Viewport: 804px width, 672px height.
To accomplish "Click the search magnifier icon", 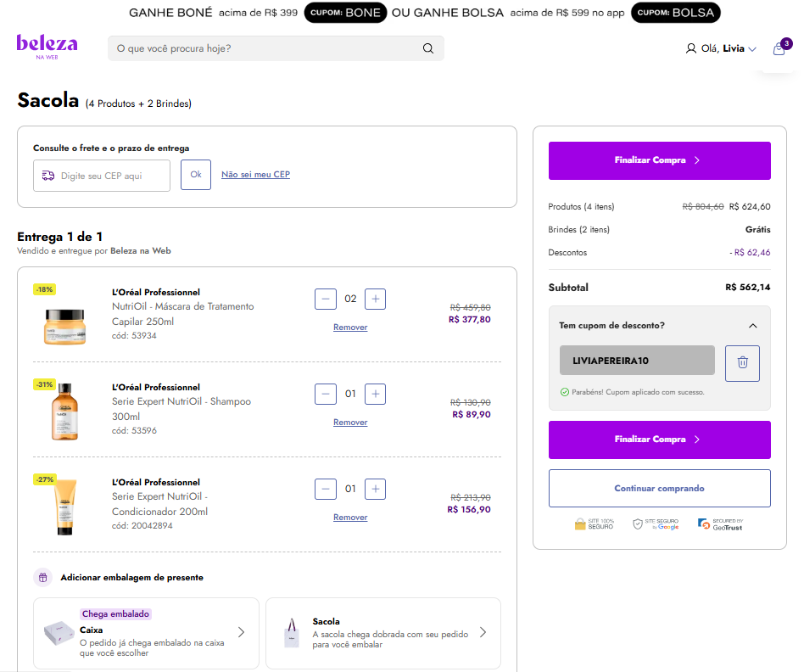I will (428, 48).
